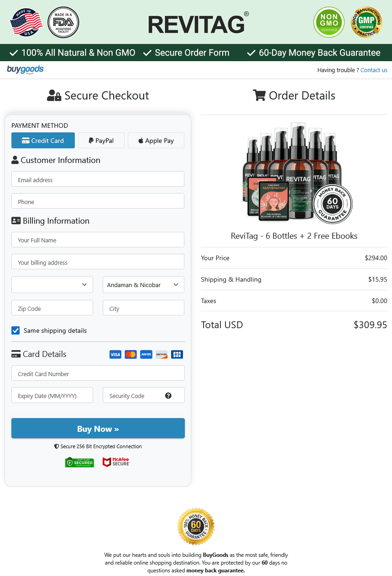Click the Mastercard logo icon

click(x=131, y=355)
